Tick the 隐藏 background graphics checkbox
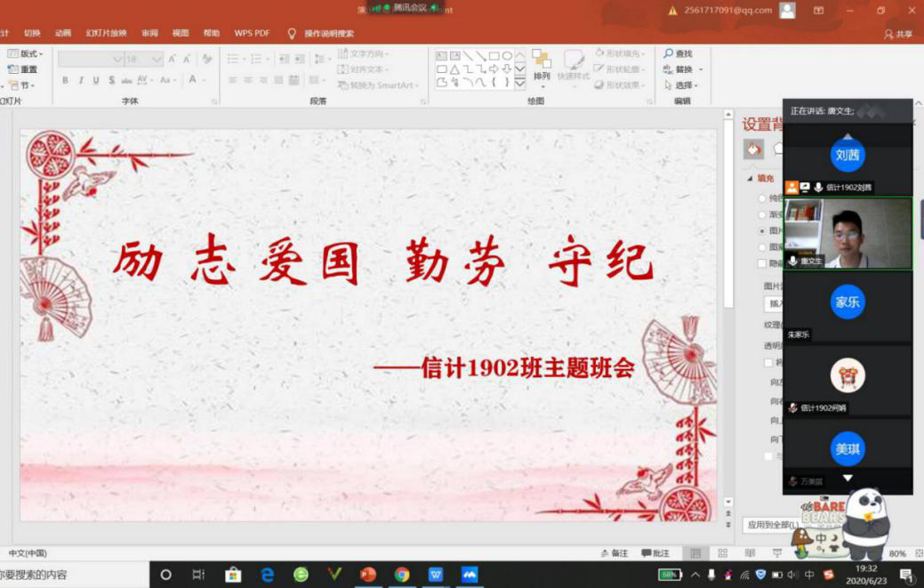This screenshot has width=924, height=588. pyautogui.click(x=762, y=263)
